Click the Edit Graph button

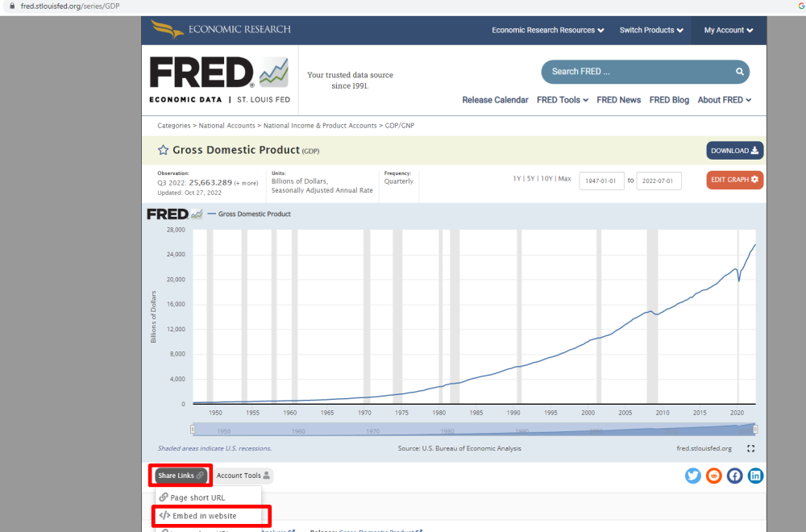pyautogui.click(x=734, y=180)
